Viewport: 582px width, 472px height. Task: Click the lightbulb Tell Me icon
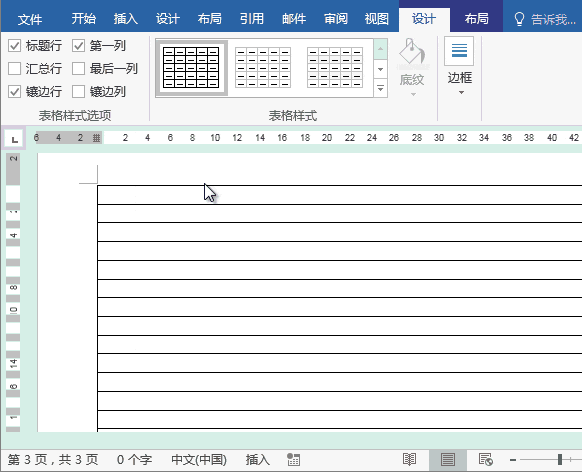coord(519,19)
